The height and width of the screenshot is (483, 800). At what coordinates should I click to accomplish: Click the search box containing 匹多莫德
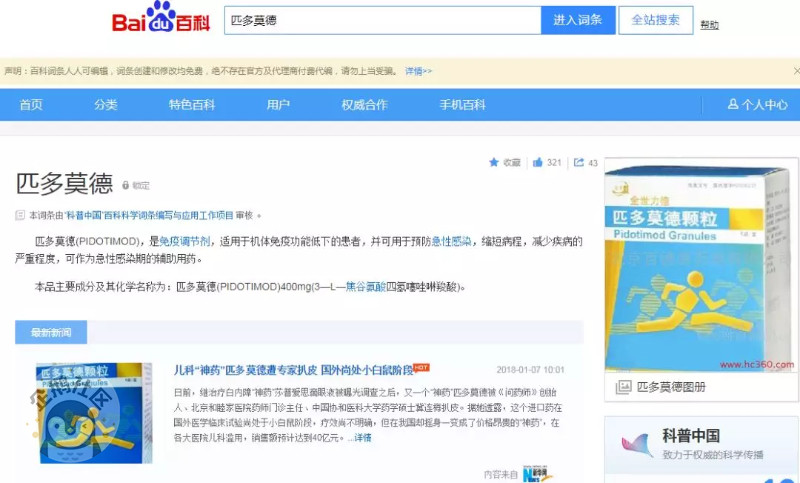(x=383, y=20)
